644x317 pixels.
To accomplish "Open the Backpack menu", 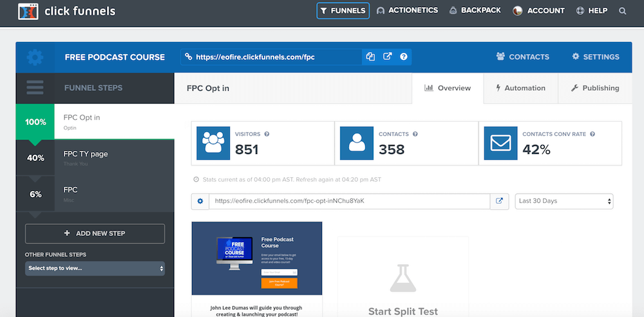I will pyautogui.click(x=475, y=11).
